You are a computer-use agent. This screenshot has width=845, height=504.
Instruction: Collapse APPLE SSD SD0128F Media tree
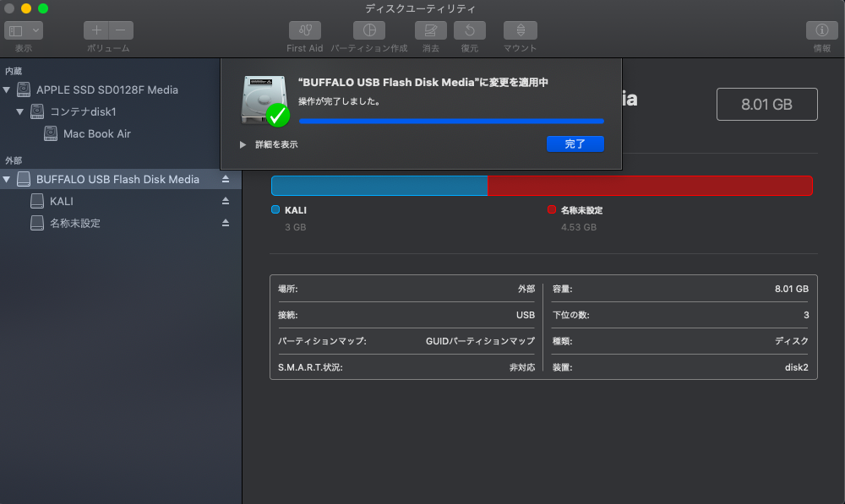pos(7,90)
